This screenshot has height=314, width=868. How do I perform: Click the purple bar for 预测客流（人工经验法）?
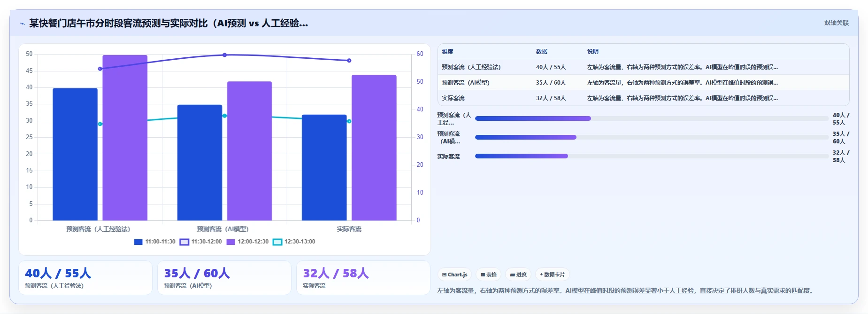pos(125,138)
